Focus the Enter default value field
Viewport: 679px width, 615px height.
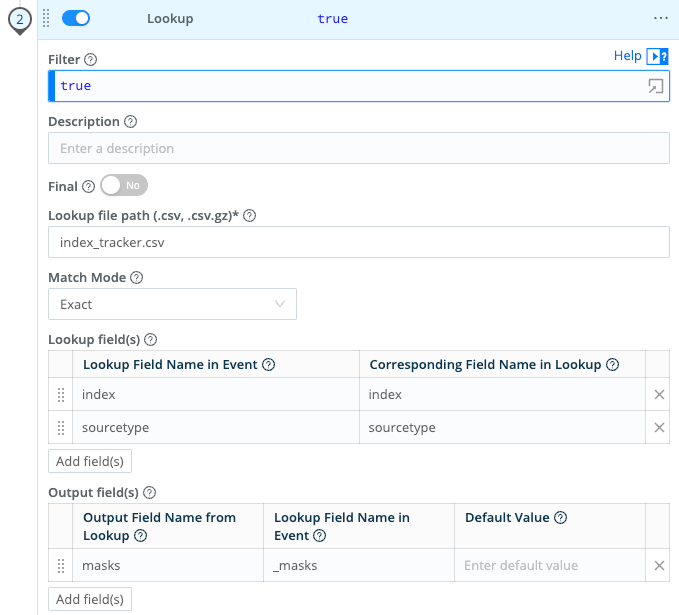point(550,565)
